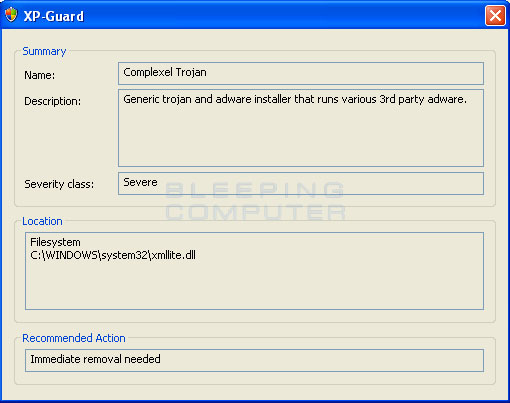Click the Severity class field showing Severe
This screenshot has width=510, height=403.
click(301, 183)
